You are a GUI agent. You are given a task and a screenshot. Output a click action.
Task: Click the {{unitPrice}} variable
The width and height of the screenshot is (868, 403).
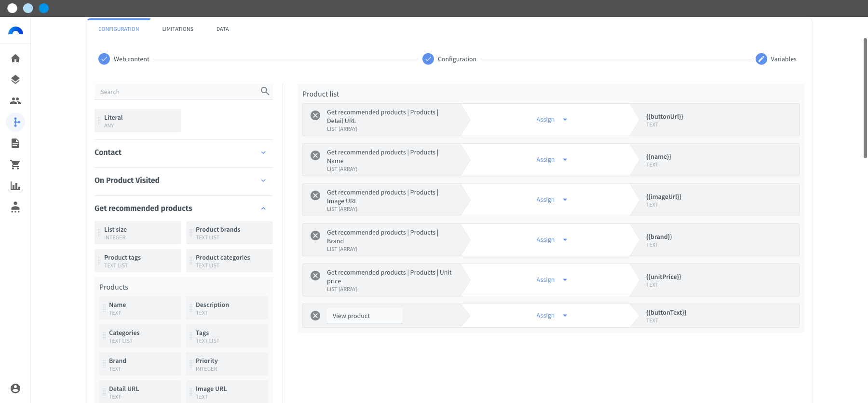click(x=664, y=277)
